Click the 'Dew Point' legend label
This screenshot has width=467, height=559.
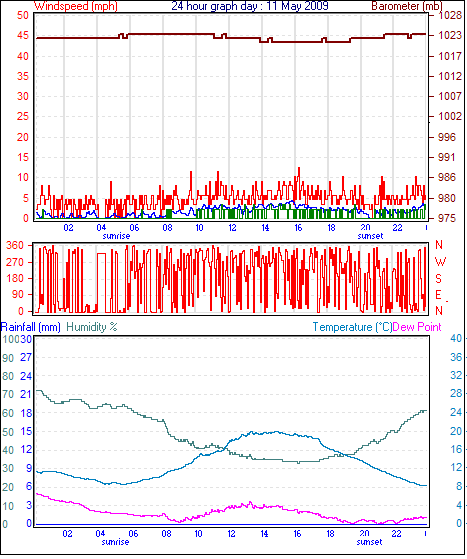click(417, 327)
